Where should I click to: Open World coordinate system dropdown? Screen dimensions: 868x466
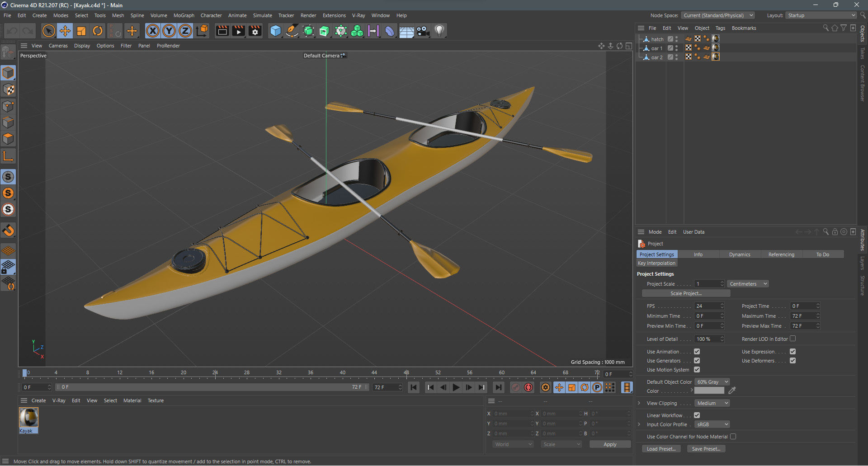click(x=513, y=444)
